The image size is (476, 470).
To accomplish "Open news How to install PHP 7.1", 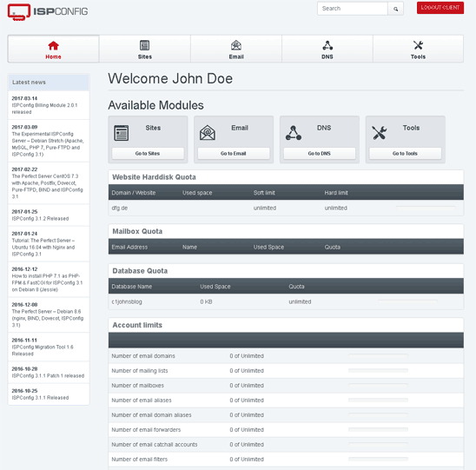I will point(49,280).
